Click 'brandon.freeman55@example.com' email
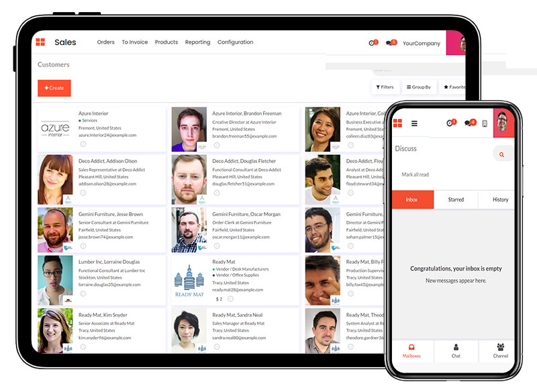Viewport: 537px width, 392px height. tap(244, 136)
